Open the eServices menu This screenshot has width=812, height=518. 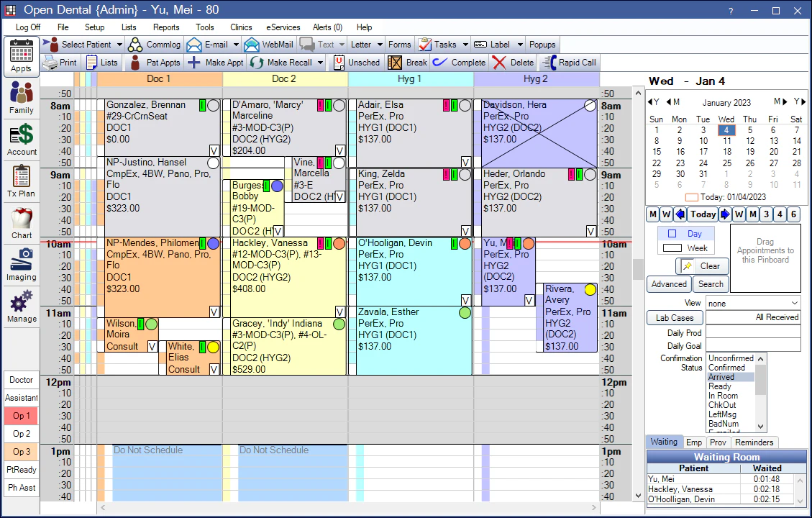coord(283,27)
